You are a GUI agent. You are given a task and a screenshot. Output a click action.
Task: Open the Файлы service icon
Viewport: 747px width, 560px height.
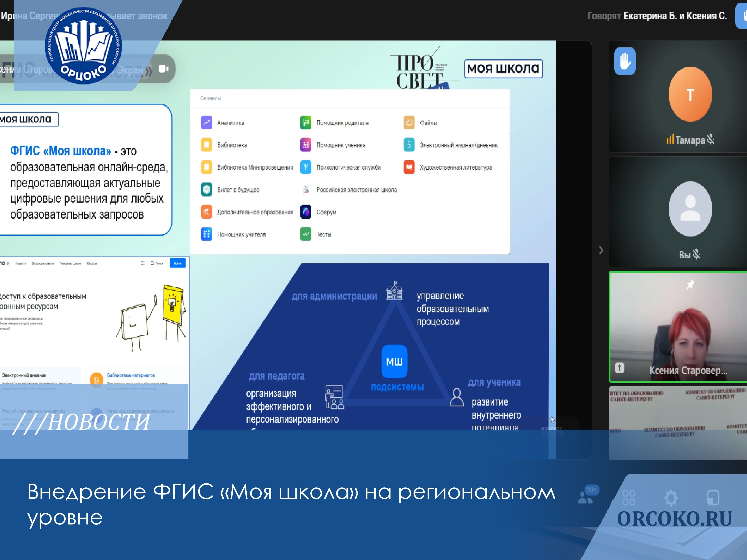click(x=409, y=122)
